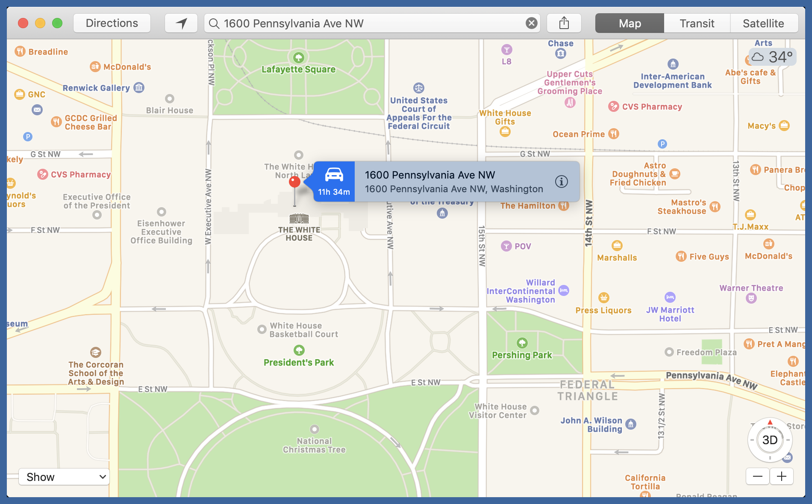Switch to the Transit view
Image resolution: width=812 pixels, height=504 pixels.
(x=697, y=23)
